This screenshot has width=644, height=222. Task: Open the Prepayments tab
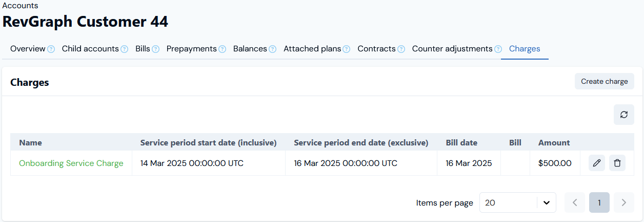click(192, 49)
